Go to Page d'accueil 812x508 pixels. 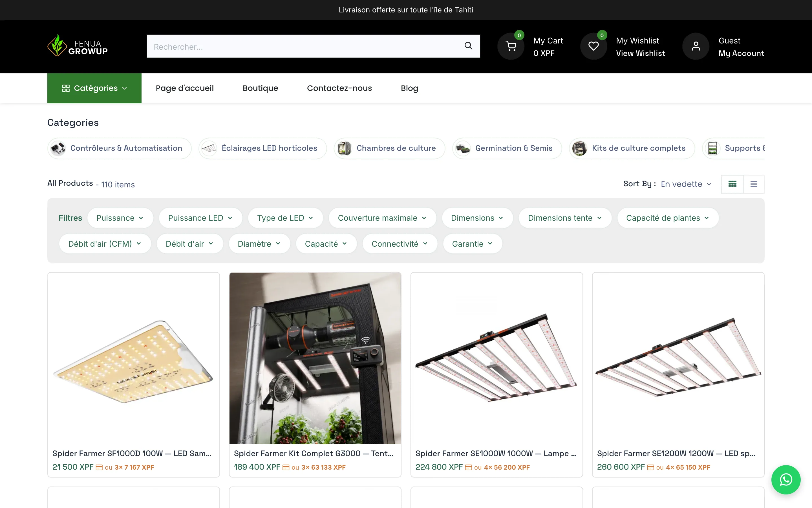[x=185, y=88]
